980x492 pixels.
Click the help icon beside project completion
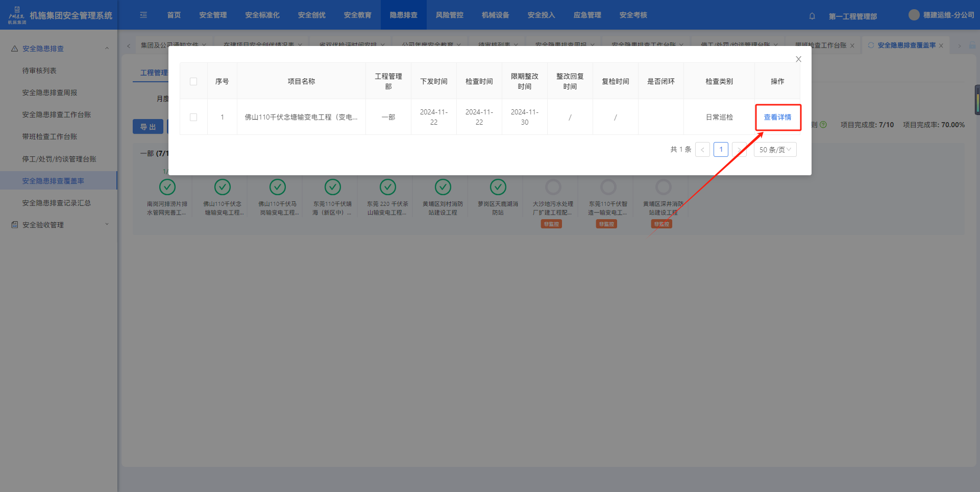point(823,125)
